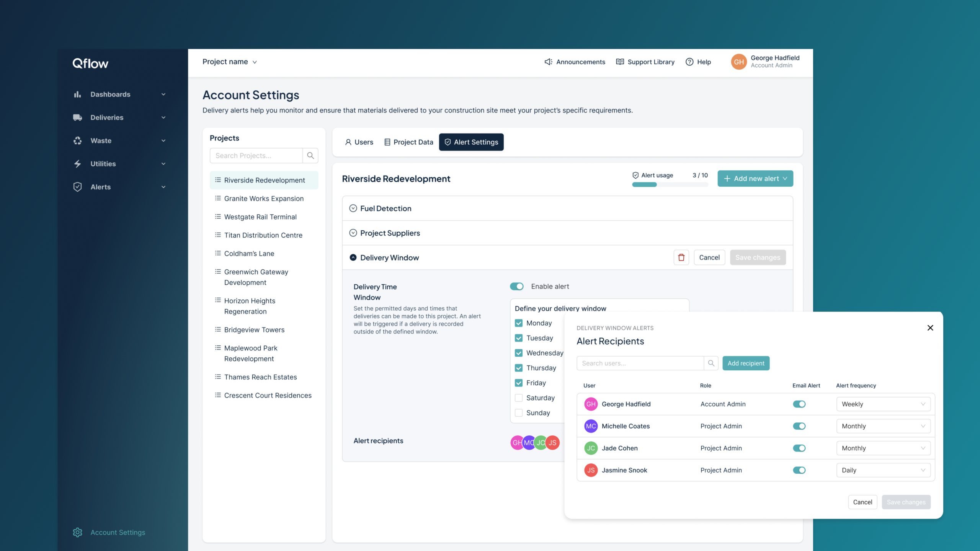980x551 pixels.
Task: Open the Project name dropdown
Action: [230, 62]
